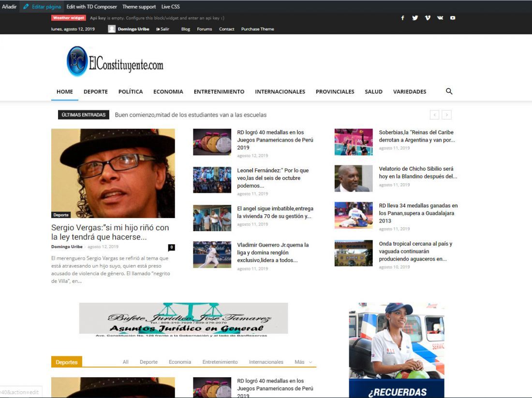Open the Contact link in top bar
532x398 pixels.
point(227,29)
